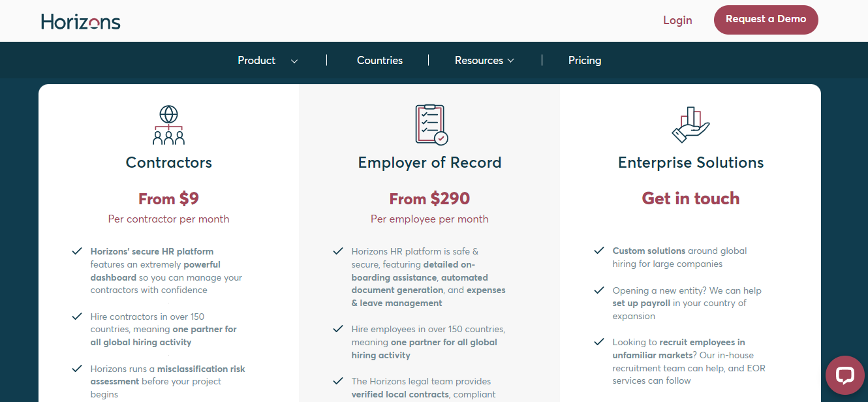Go to the Countries menu item
Screen dimensions: 868x402
tap(380, 60)
